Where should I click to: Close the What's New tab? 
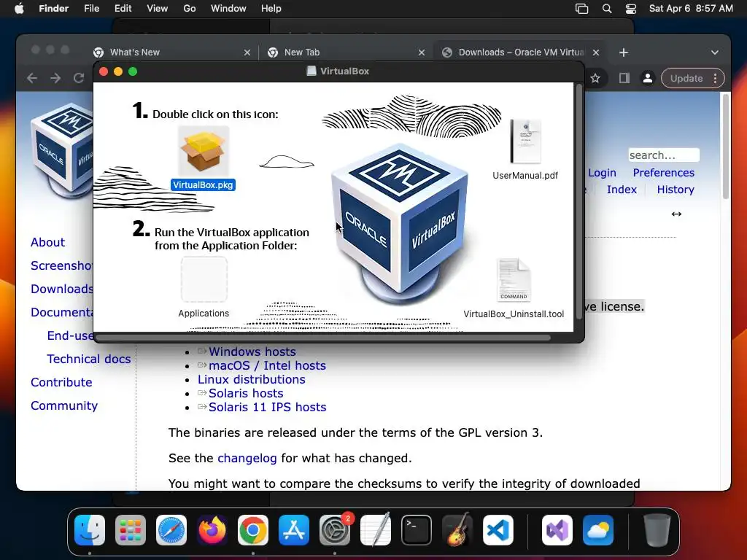pos(247,52)
